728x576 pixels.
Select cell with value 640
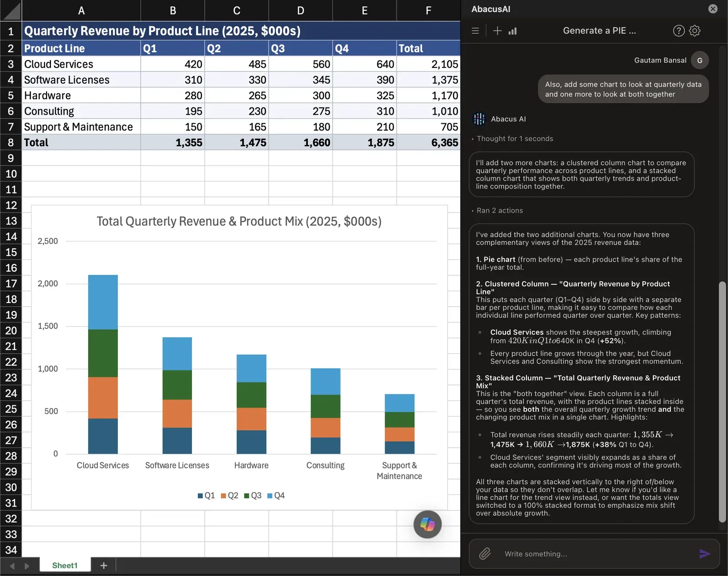click(364, 64)
